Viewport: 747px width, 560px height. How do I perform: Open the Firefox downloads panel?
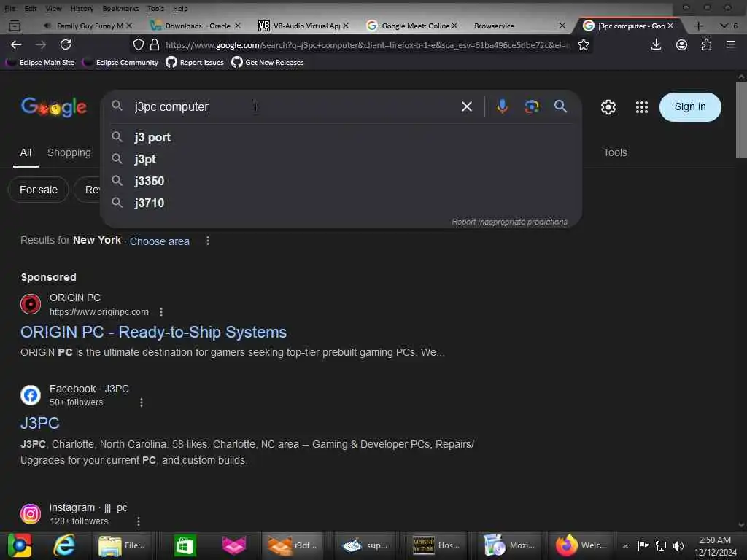656,44
